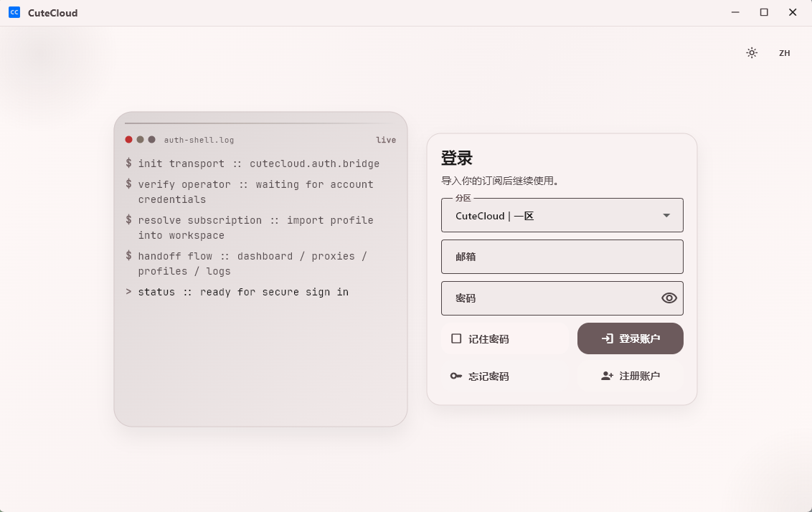Screen dimensions: 812x512
Task: Click the dropdown chevron in the 分区 field
Action: pyautogui.click(x=666, y=215)
